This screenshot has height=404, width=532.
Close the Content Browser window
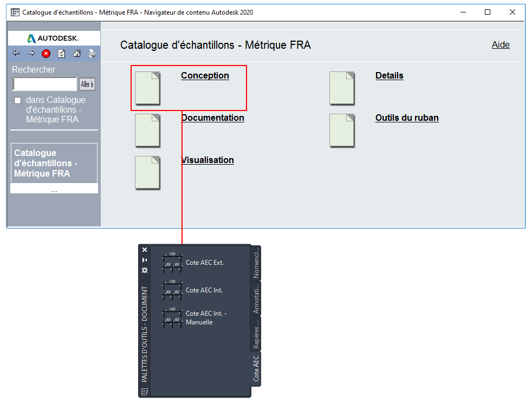click(512, 12)
